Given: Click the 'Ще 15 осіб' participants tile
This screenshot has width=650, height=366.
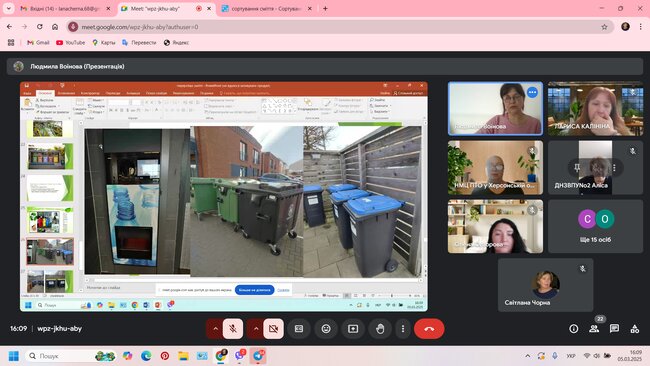Looking at the screenshot, I should pyautogui.click(x=595, y=226).
